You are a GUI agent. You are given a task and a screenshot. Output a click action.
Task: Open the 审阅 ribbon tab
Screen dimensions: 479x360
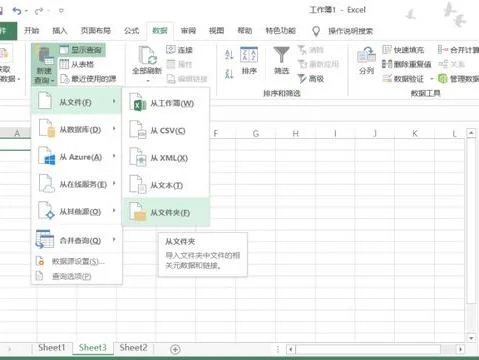(x=188, y=31)
